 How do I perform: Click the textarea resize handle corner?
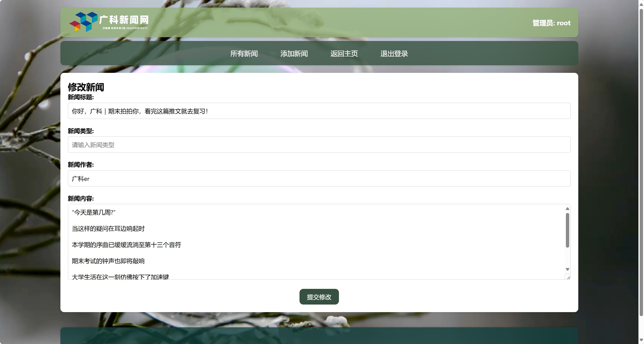pos(568,277)
